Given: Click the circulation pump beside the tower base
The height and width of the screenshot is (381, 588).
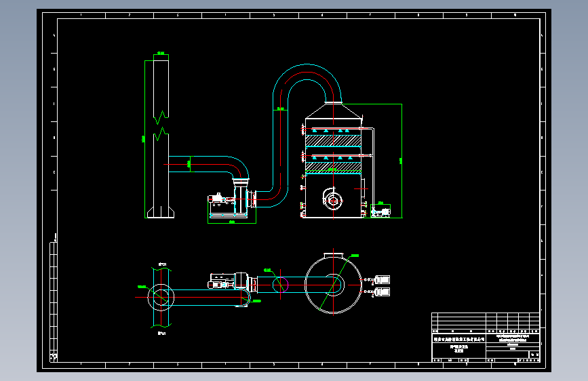Looking at the screenshot, I should pos(380,212).
